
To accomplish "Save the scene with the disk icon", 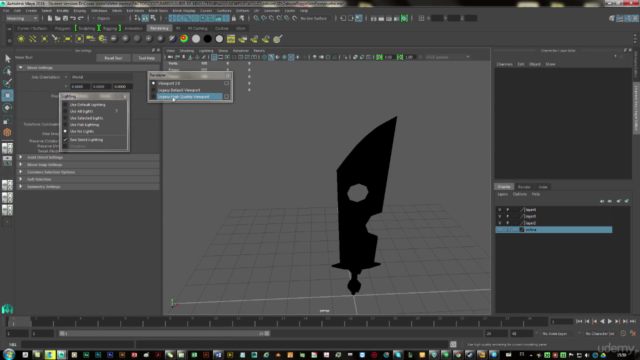I will (65, 18).
